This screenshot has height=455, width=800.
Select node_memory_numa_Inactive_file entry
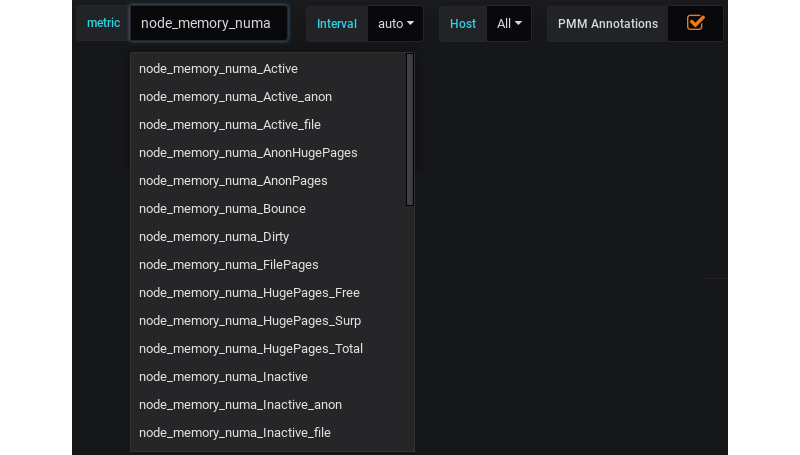point(234,433)
